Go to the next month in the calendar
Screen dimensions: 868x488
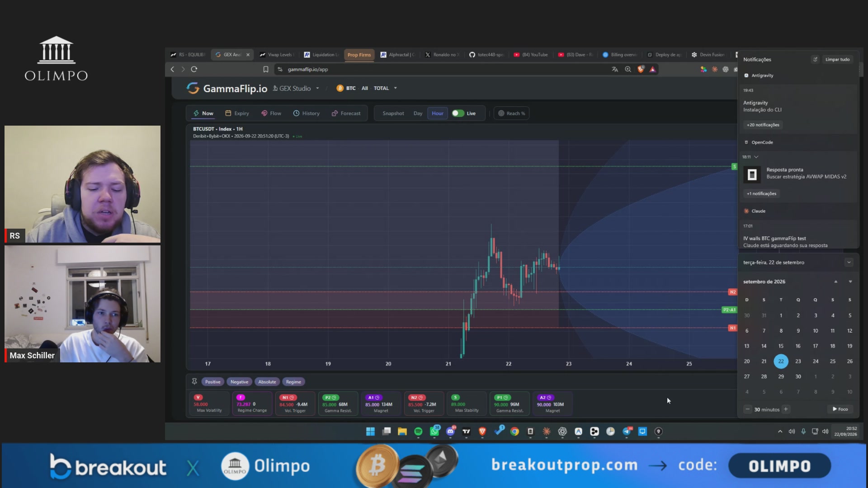pyautogui.click(x=850, y=282)
